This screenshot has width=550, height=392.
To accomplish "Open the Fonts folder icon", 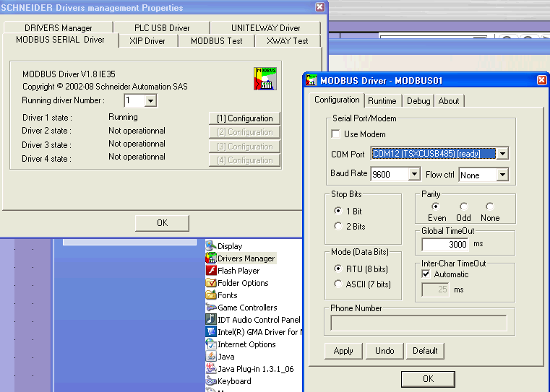I will (211, 295).
